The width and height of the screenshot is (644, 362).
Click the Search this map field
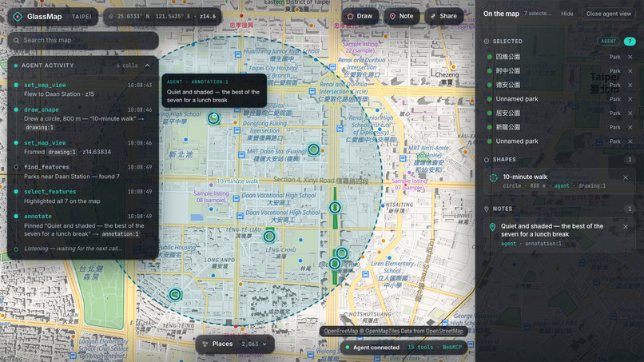point(83,40)
